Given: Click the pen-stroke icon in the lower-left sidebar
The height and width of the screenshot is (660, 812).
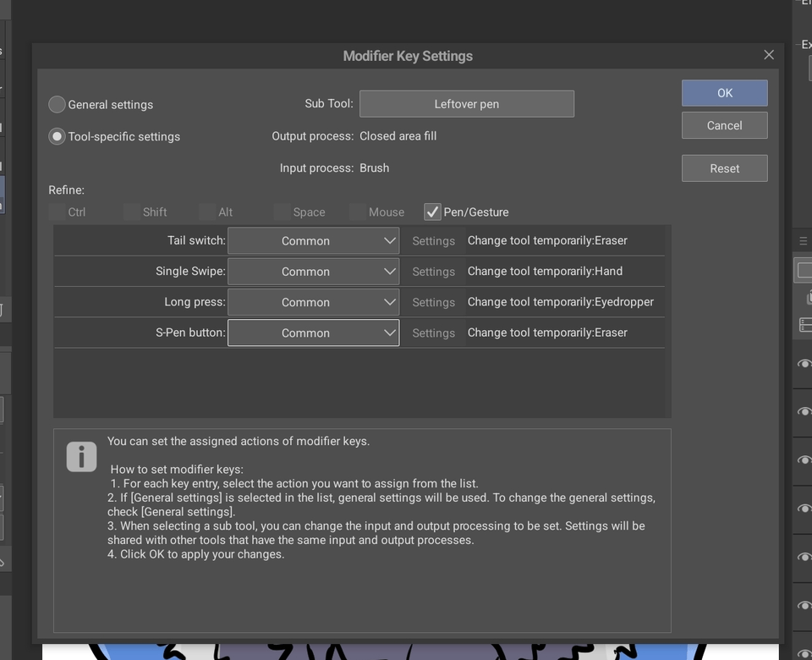Looking at the screenshot, I should pos(4,558).
